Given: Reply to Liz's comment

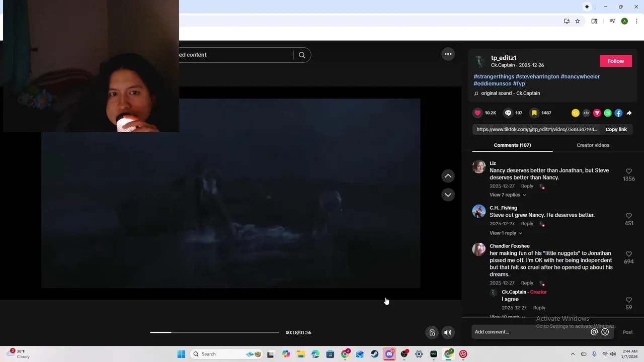Looking at the screenshot, I should (527, 186).
